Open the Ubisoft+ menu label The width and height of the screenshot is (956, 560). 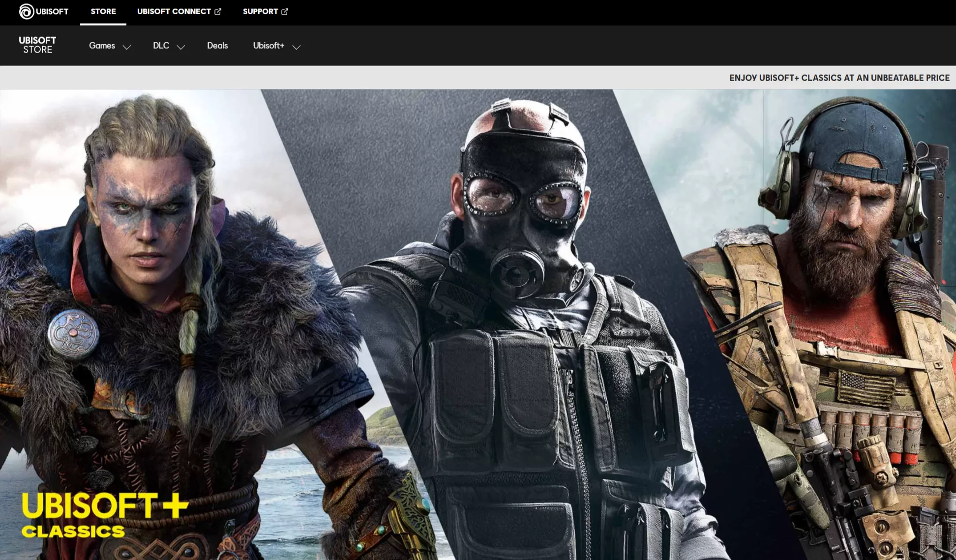pyautogui.click(x=269, y=45)
